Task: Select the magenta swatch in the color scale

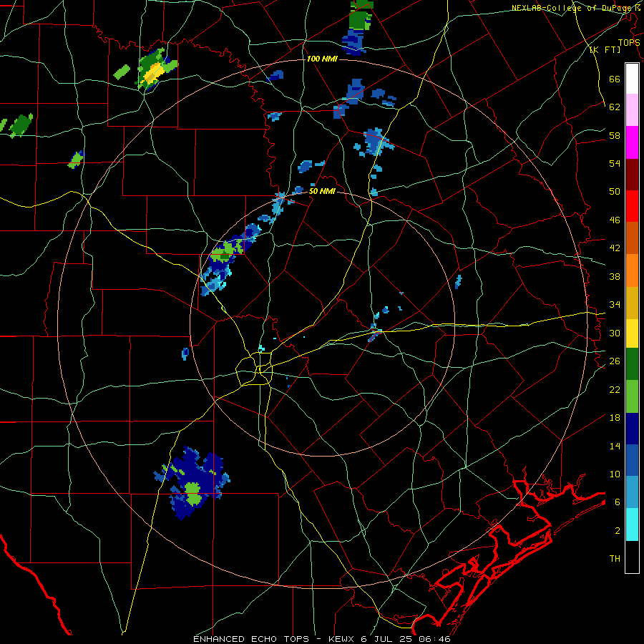Action: 632,142
